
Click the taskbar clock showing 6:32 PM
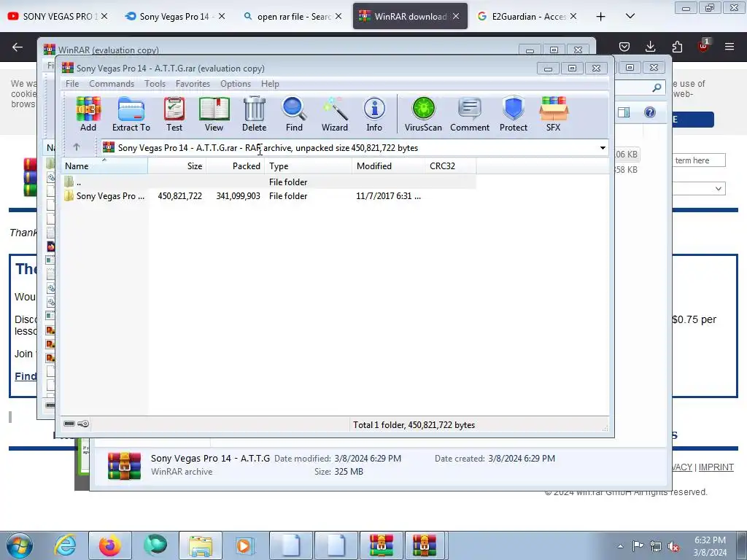tap(710, 546)
